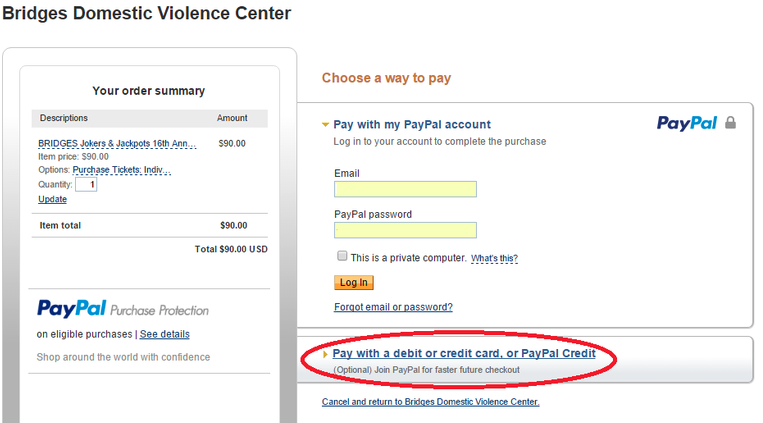763x423 pixels.
Task: Open the 'Forgot email or password?' link
Action: pyautogui.click(x=393, y=307)
